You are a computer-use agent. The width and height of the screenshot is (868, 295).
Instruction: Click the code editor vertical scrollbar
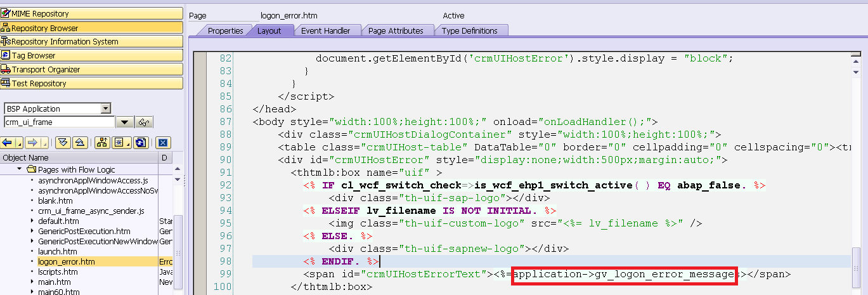click(x=857, y=171)
